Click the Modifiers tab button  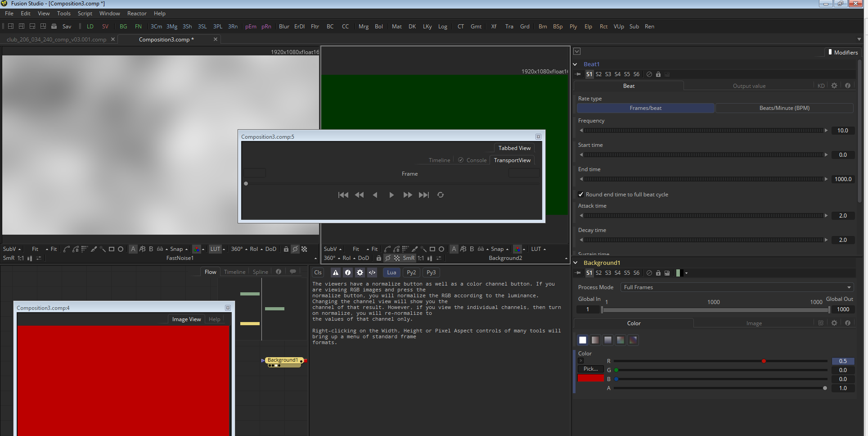pyautogui.click(x=843, y=52)
